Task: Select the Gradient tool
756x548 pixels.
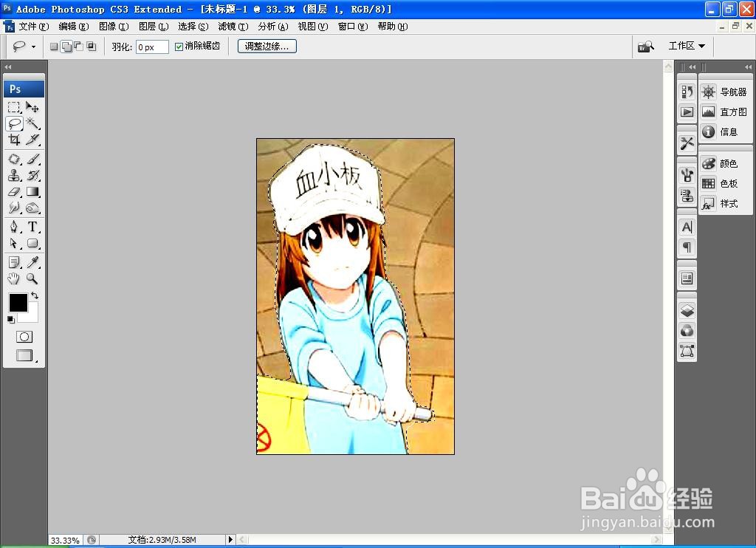Action: pos(32,191)
